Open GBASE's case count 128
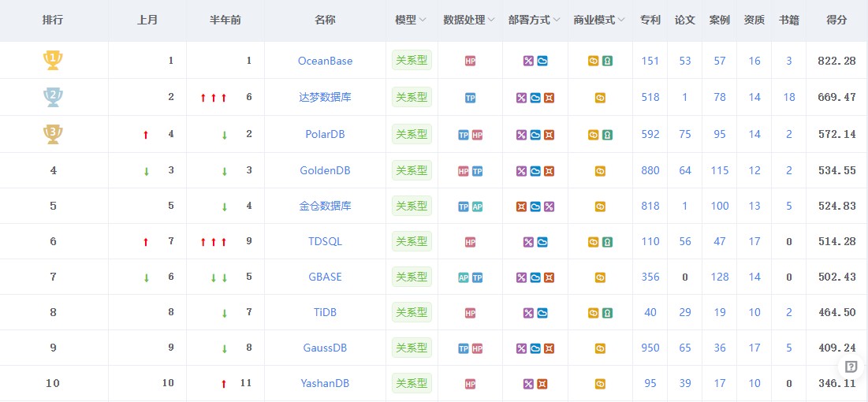 pyautogui.click(x=719, y=277)
